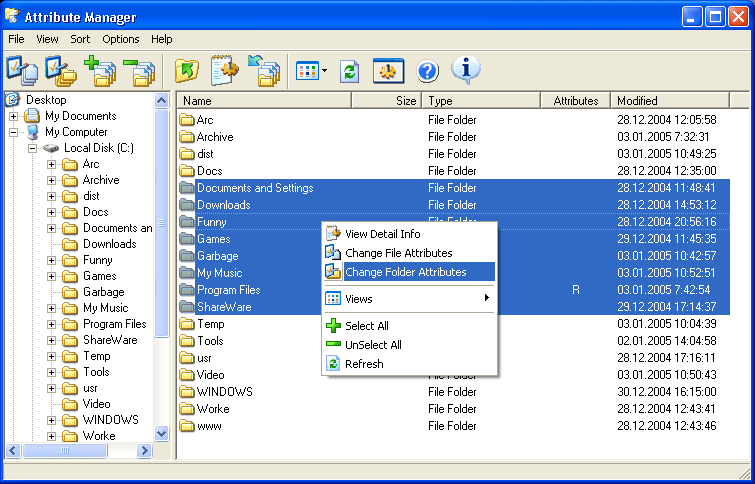
Task: Click the green plus Select All toolbar icon
Action: tap(98, 71)
